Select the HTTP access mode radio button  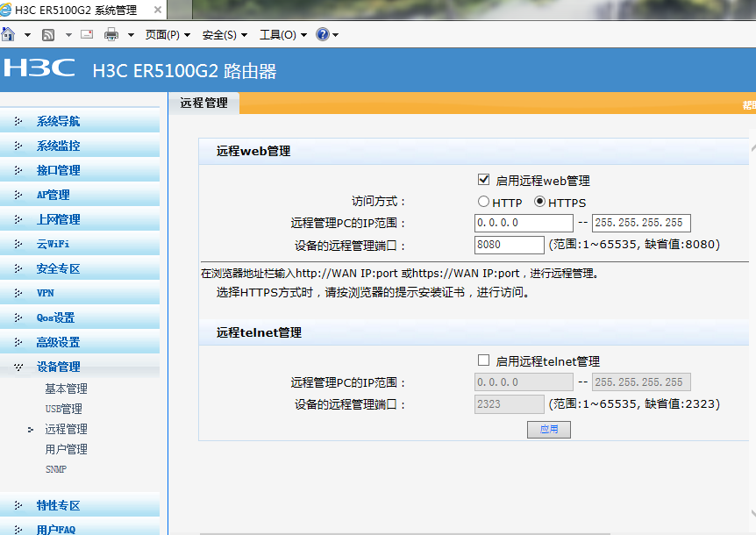(x=483, y=202)
